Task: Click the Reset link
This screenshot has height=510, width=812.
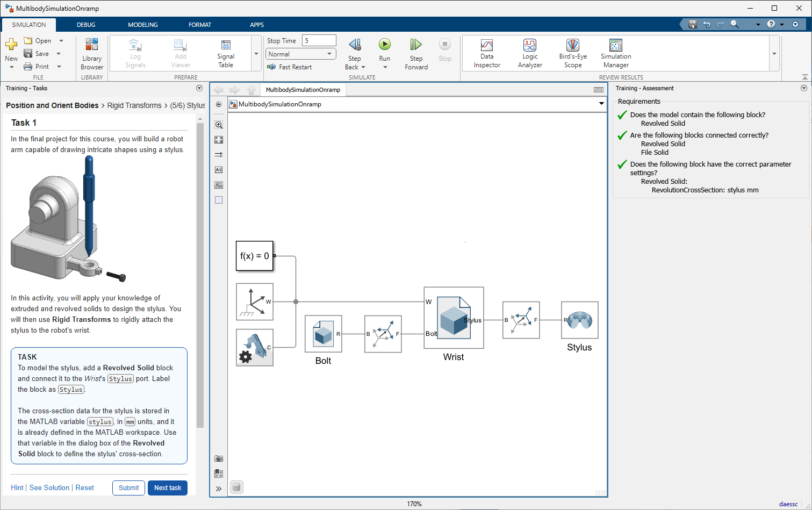Action: pos(85,488)
